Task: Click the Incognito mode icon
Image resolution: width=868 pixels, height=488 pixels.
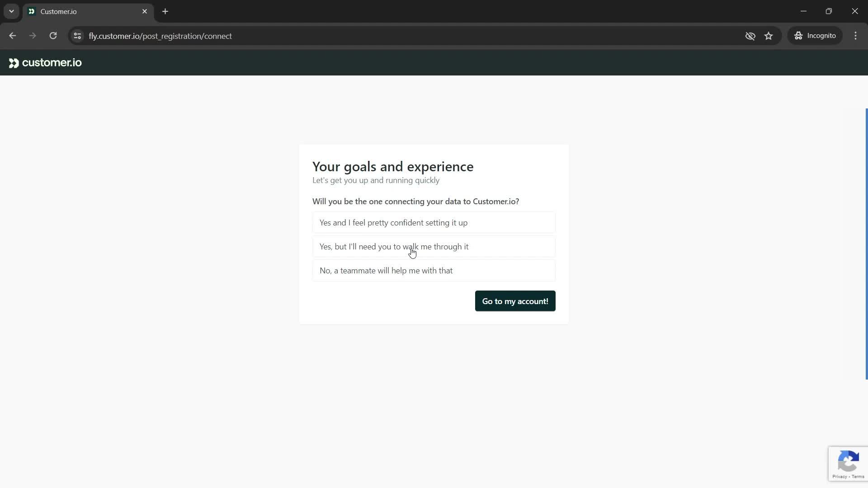Action: click(x=800, y=36)
